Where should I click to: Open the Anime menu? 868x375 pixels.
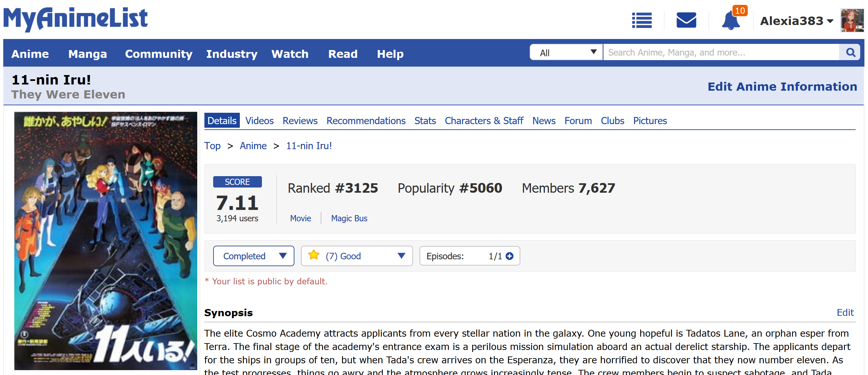tap(30, 54)
